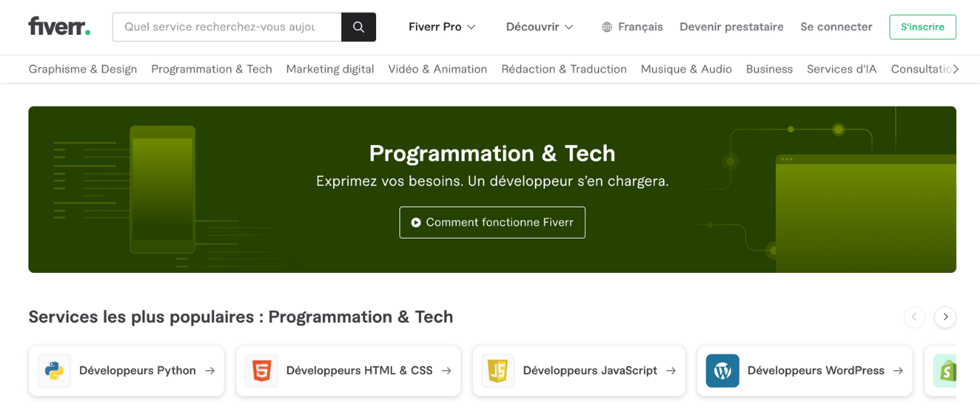Click the JavaScript logo icon

(x=497, y=371)
